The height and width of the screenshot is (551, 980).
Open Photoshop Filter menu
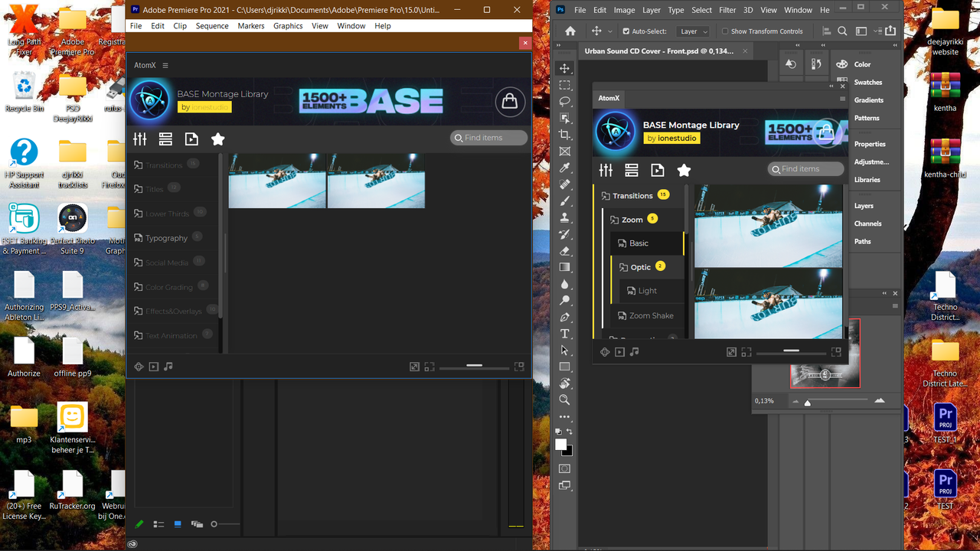[727, 10]
